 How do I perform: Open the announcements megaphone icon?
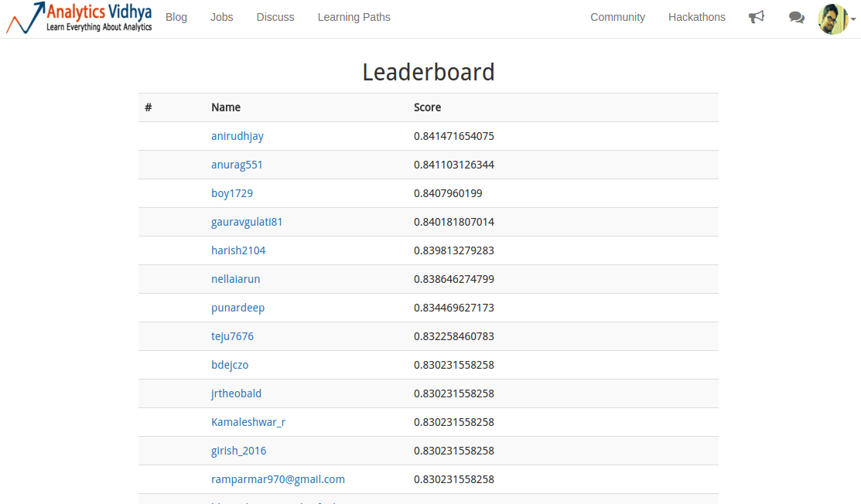756,17
